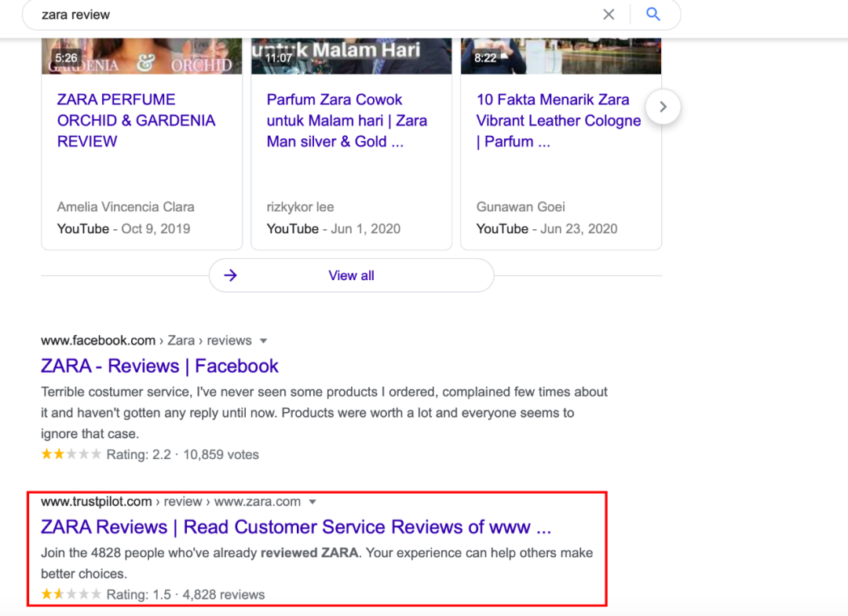Expand the facebook.com result options dropdown arrow
This screenshot has height=616, width=848.
tap(263, 341)
